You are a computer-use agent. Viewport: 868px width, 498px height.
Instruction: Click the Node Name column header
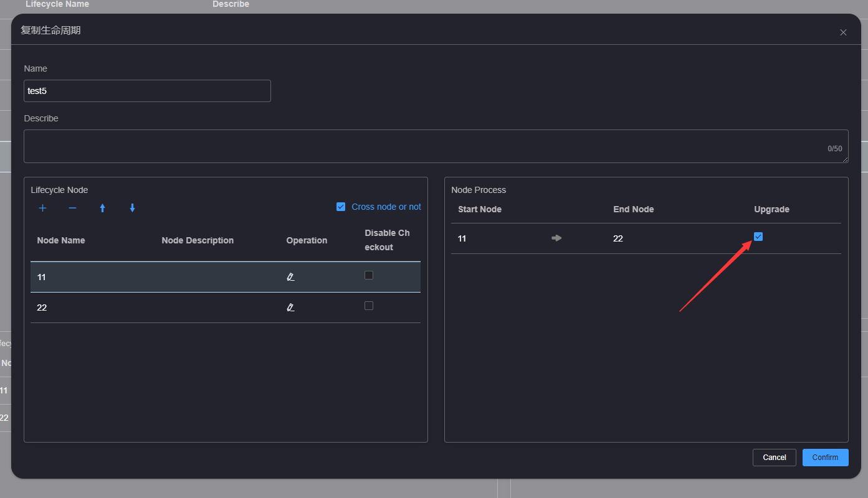click(61, 240)
